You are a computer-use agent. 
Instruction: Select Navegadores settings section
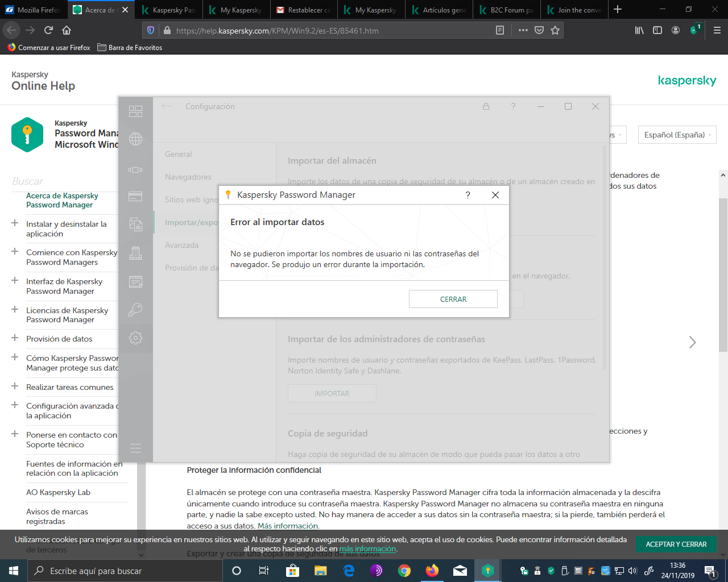[x=188, y=177]
